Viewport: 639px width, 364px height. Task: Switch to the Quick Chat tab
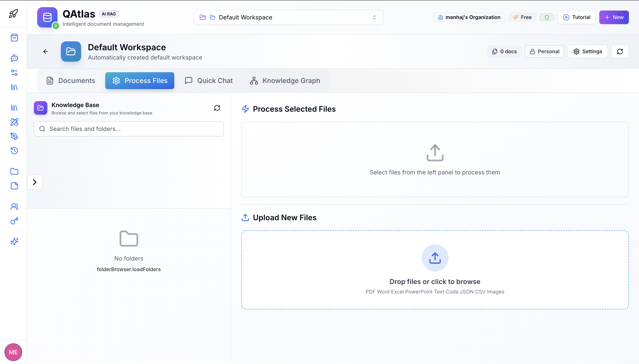[x=209, y=80]
